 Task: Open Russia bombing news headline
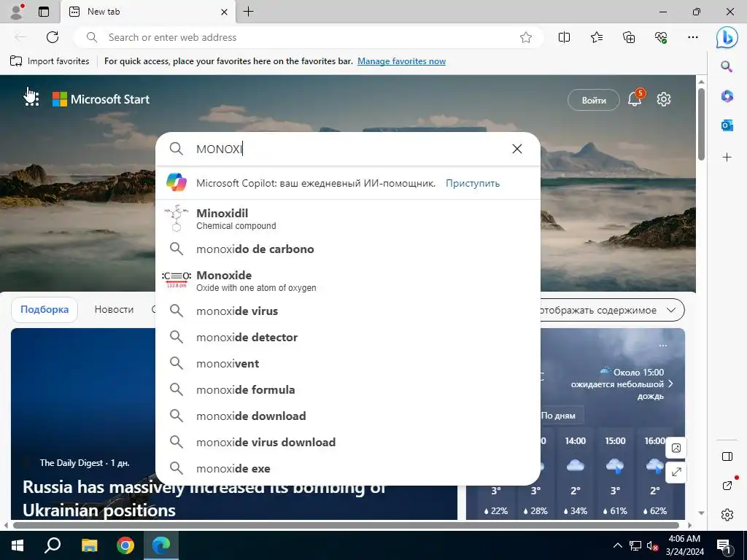click(204, 499)
